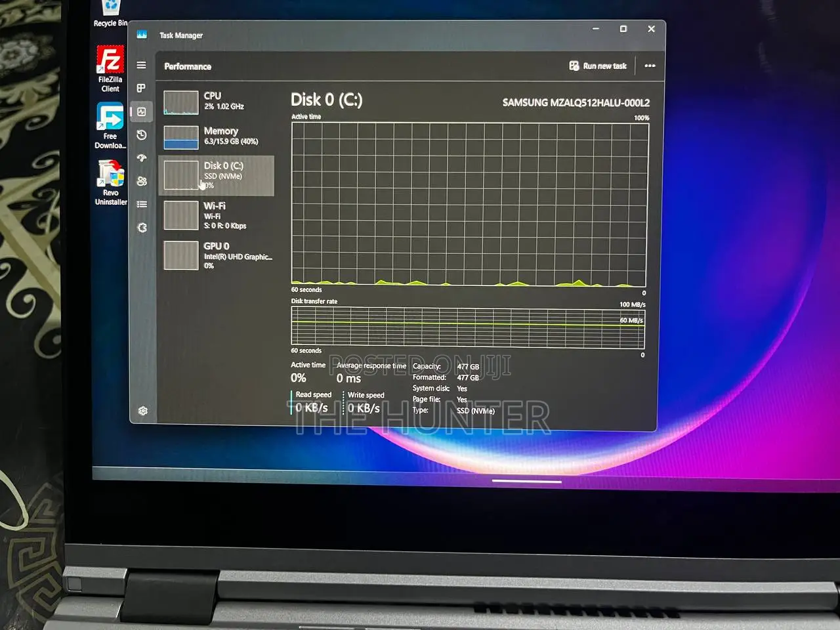Click the Active time disk graph

coord(470,204)
